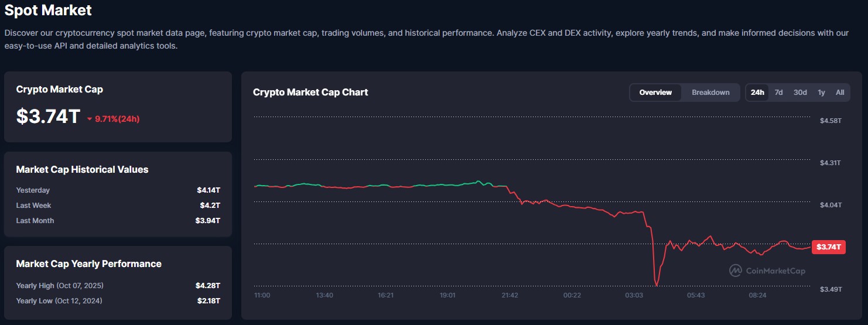The image size is (868, 325).
Task: Click the Yearly Low (Oct 12, 2024) row
Action: (x=118, y=301)
